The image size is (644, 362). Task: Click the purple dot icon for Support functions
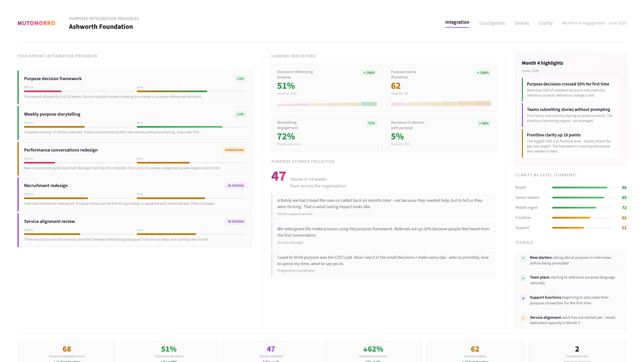pos(523,298)
